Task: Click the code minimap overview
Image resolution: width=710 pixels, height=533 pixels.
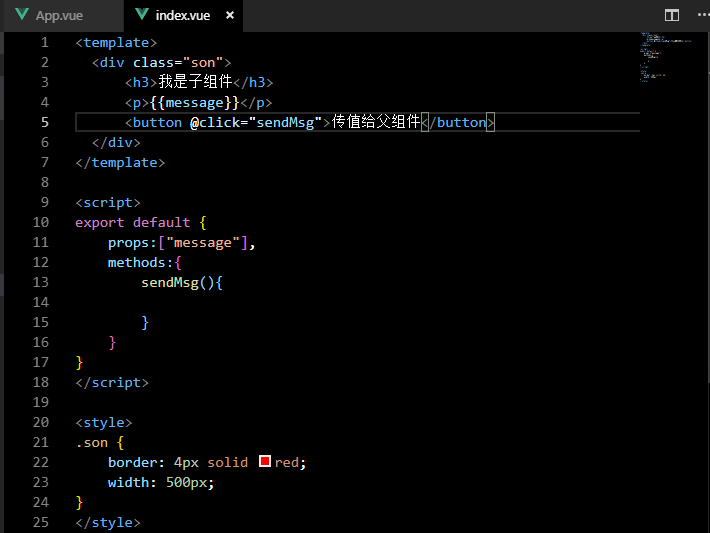Action: [666, 57]
